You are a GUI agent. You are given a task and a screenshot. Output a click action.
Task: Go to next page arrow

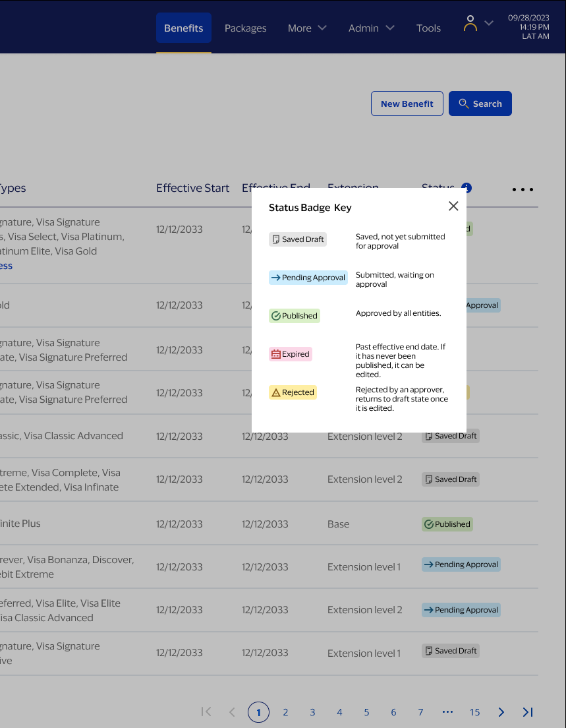501,712
